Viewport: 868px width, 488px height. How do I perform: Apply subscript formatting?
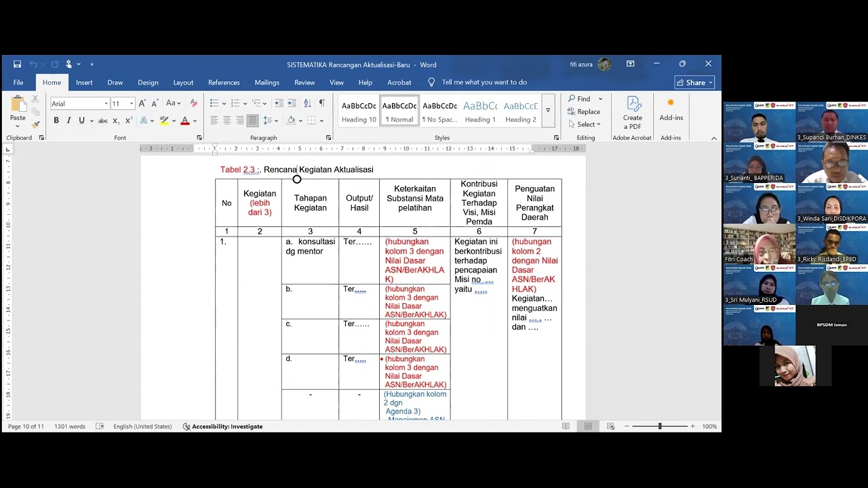click(116, 121)
